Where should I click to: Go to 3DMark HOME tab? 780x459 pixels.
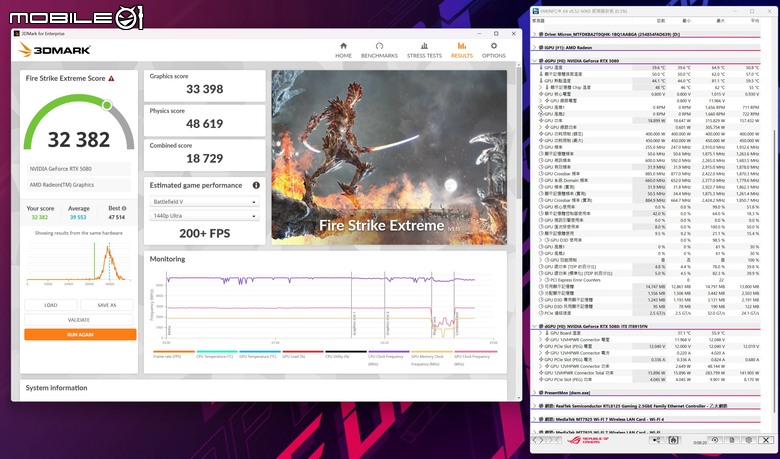(343, 50)
